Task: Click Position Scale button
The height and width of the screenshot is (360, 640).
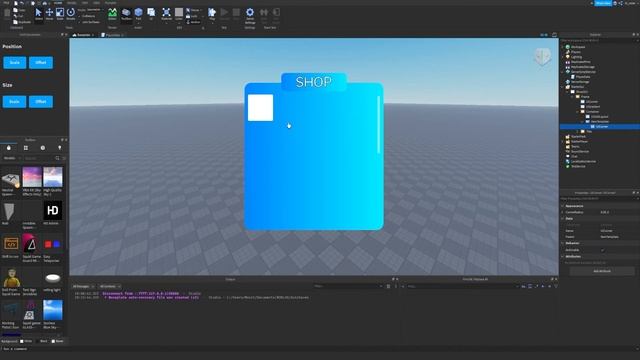Action: tap(15, 62)
